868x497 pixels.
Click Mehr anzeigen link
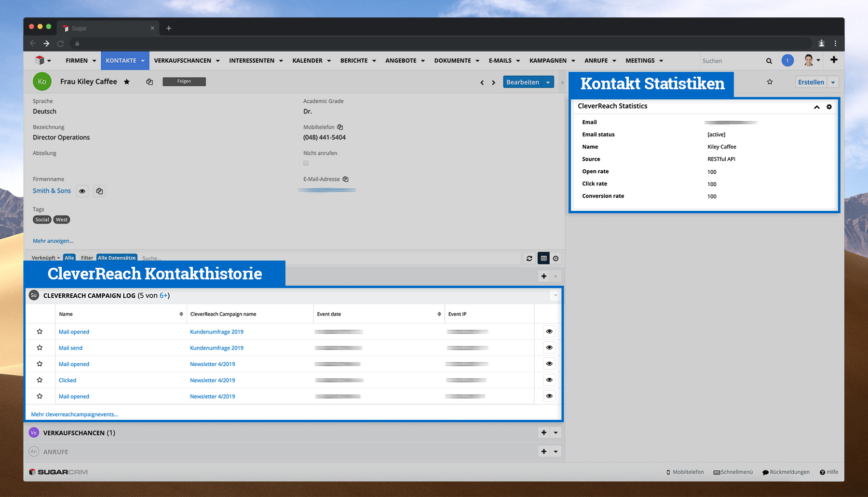(53, 241)
